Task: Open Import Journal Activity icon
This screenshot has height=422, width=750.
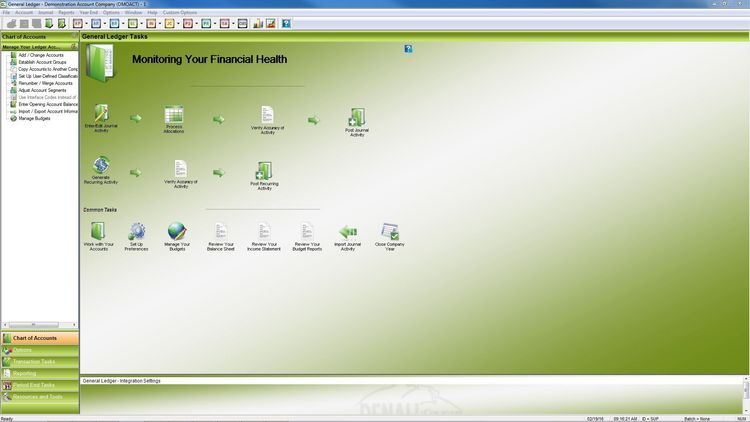Action: pyautogui.click(x=348, y=232)
